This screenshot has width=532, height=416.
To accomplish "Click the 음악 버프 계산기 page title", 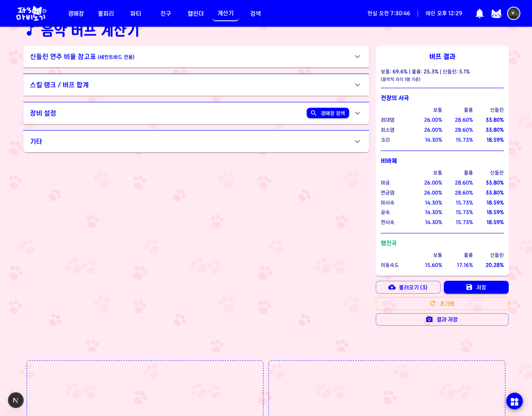I will point(83,31).
